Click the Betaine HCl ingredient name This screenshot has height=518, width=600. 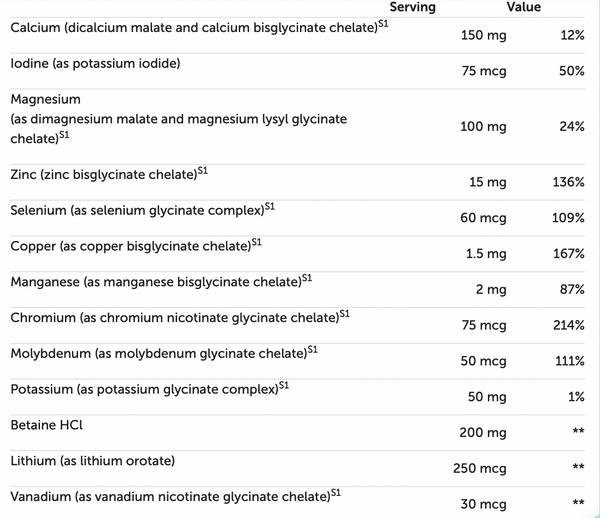(x=46, y=425)
